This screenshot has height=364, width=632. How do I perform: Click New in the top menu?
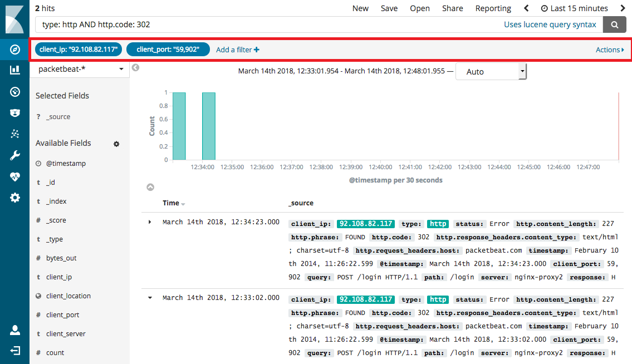click(360, 8)
